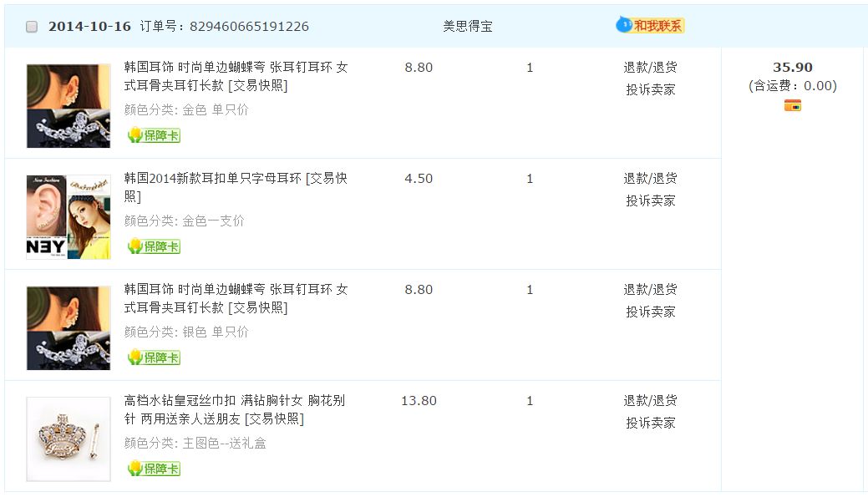868x497 pixels.
Task: Click 保障卡 badge on first earring item
Action: point(154,135)
